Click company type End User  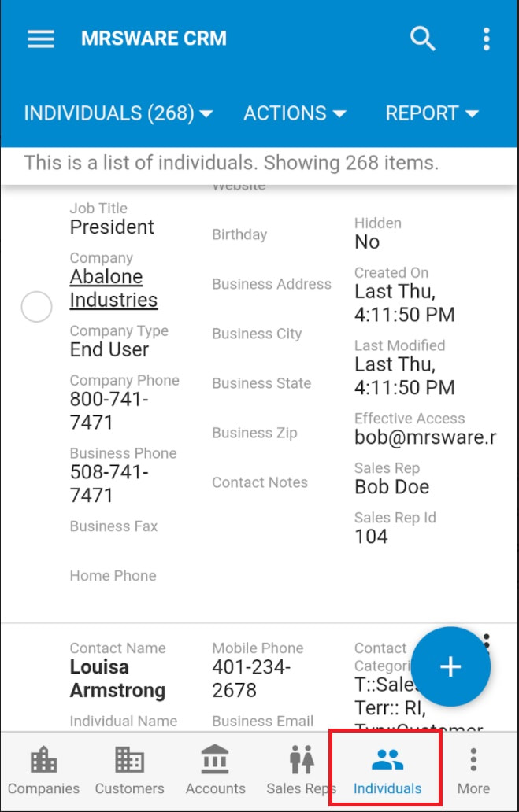click(109, 349)
